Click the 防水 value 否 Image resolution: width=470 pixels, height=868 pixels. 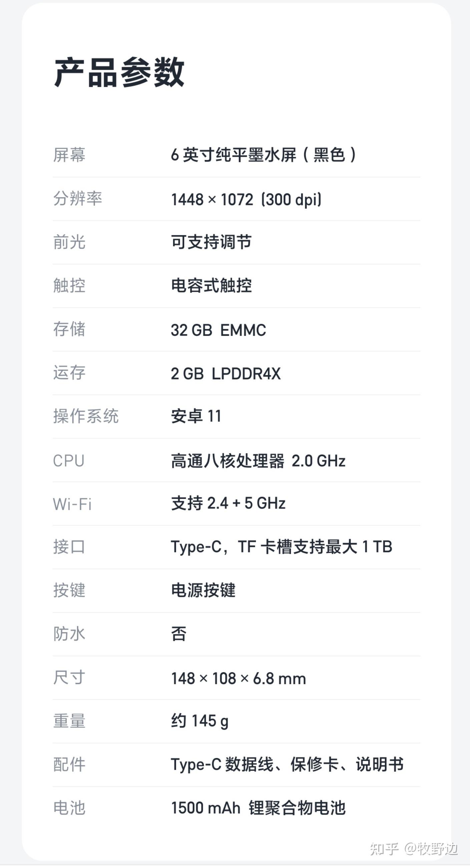178,634
